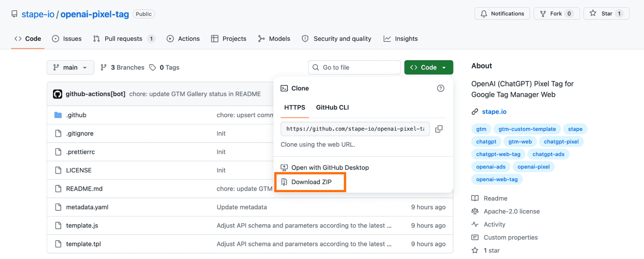Open the template.js file
The image size is (644, 259).
click(x=82, y=226)
